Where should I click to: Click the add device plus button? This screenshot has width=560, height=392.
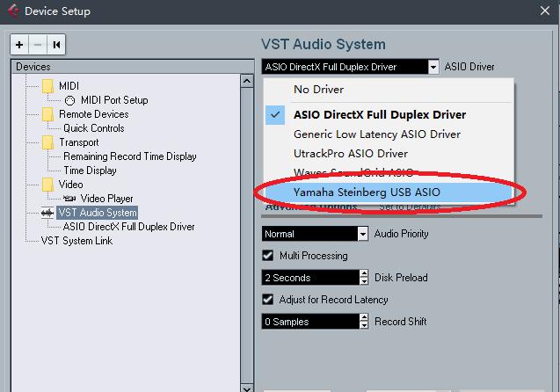[x=19, y=45]
